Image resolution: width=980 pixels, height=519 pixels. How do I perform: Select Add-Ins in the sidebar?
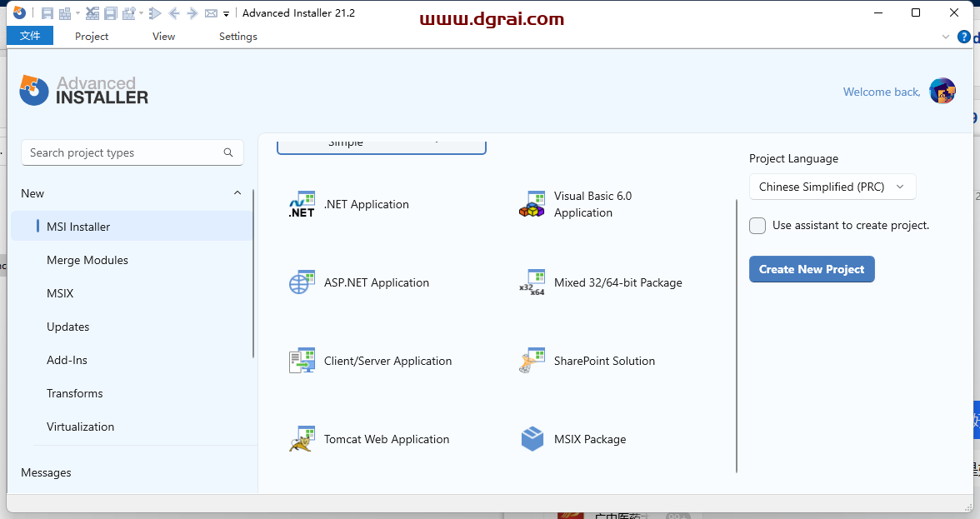[x=67, y=360]
